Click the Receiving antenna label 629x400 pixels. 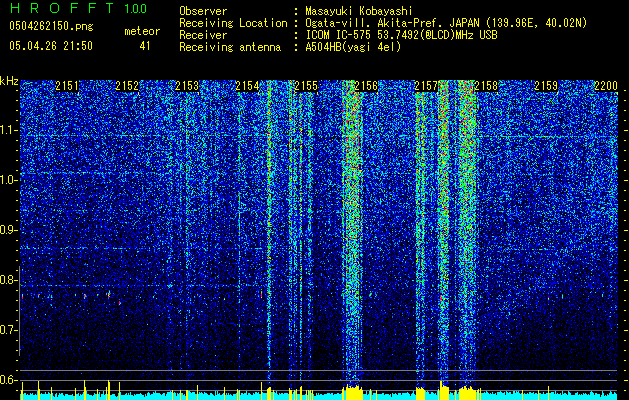(230, 47)
